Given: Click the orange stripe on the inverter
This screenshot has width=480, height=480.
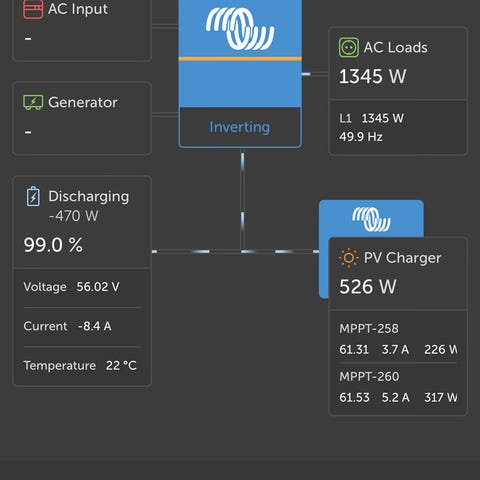Looking at the screenshot, I should pyautogui.click(x=240, y=59).
